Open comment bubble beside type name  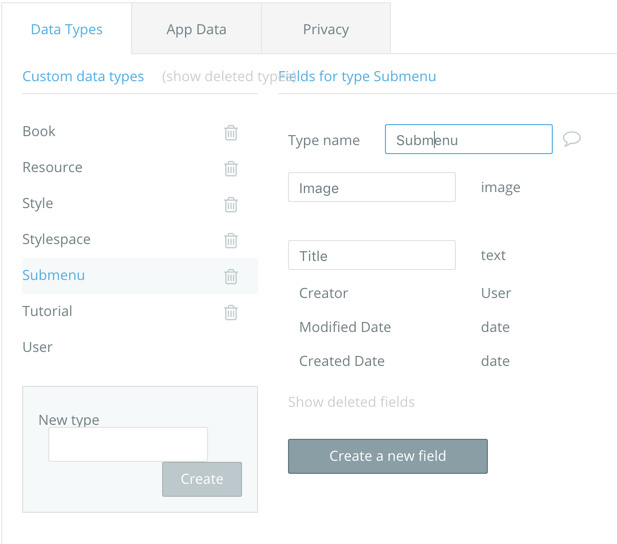(x=572, y=139)
